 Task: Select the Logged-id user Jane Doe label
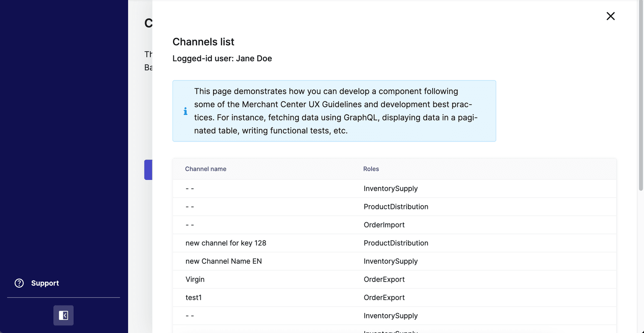(x=222, y=58)
